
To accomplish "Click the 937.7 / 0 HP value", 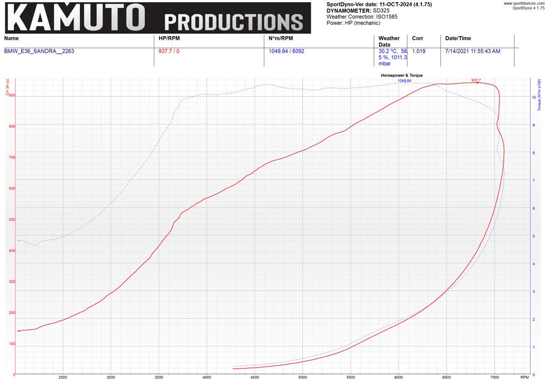I will click(169, 51).
